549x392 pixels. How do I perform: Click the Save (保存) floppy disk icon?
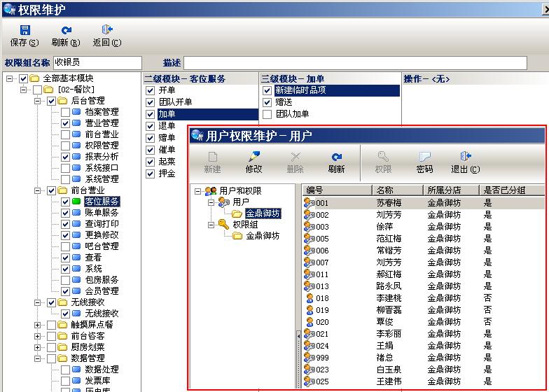pos(25,30)
